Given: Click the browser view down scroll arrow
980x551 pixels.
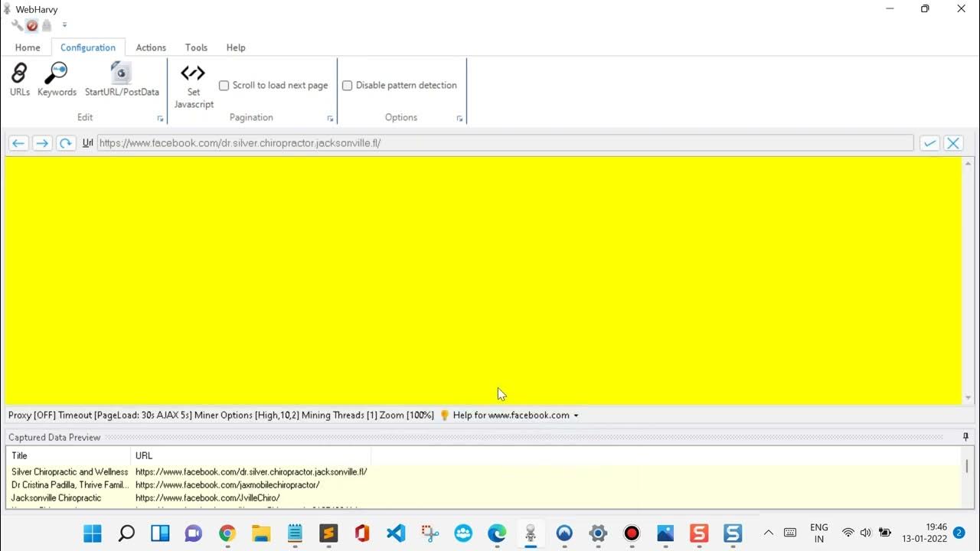Looking at the screenshot, I should pos(968,398).
